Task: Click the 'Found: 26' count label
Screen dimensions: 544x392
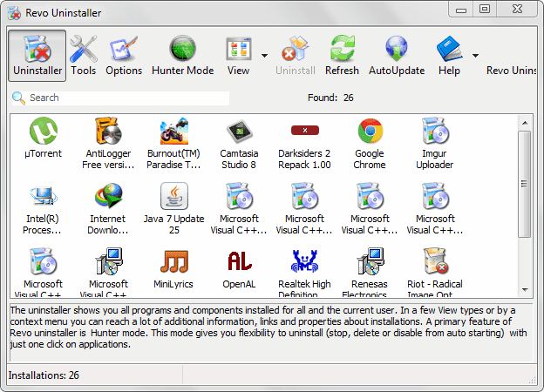Action: 330,98
